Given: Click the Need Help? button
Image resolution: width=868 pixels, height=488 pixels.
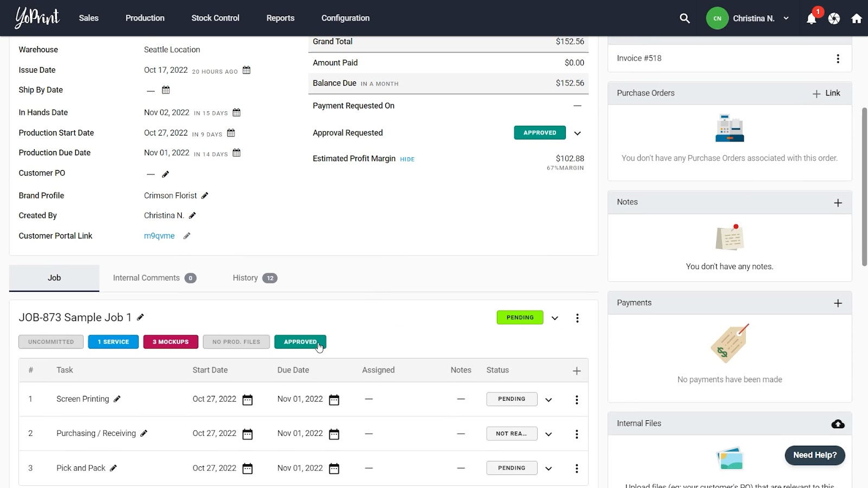Looking at the screenshot, I should pos(815,455).
